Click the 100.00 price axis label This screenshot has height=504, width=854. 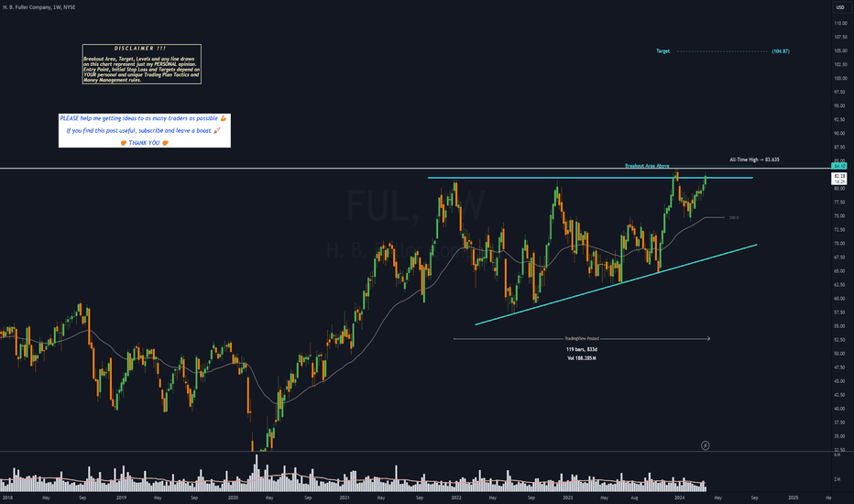click(x=840, y=79)
